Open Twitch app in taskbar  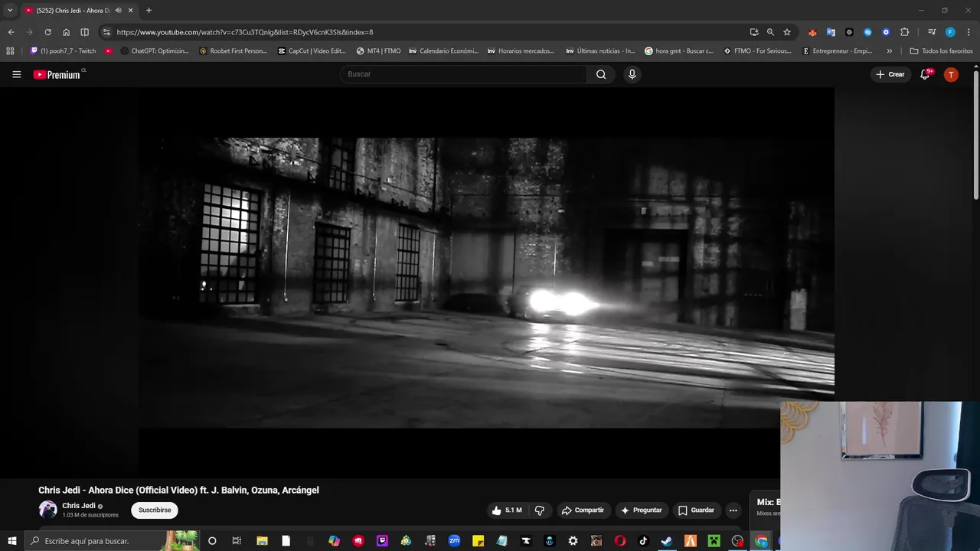(382, 541)
